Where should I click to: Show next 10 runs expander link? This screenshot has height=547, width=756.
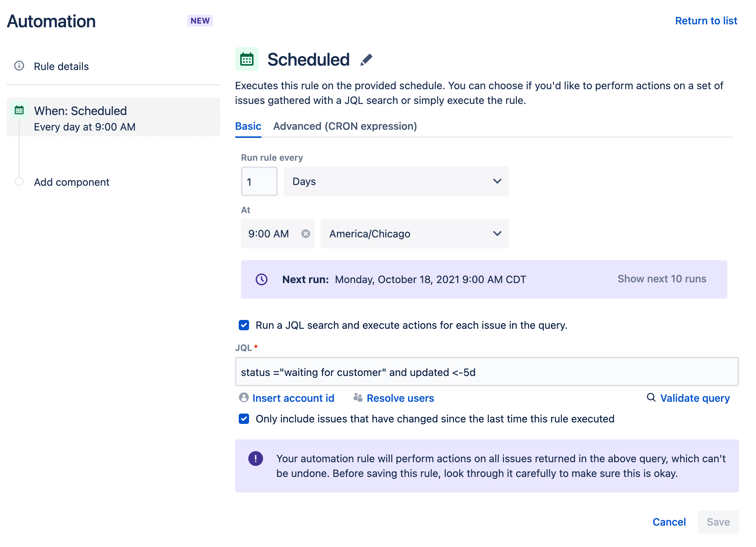(662, 279)
